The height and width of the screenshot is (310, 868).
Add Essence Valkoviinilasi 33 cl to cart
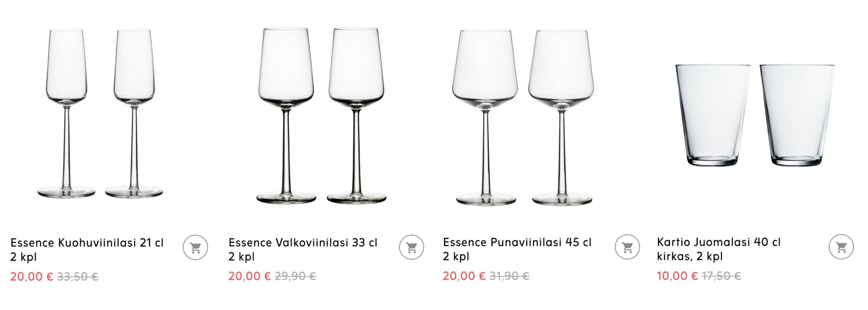[x=411, y=247]
